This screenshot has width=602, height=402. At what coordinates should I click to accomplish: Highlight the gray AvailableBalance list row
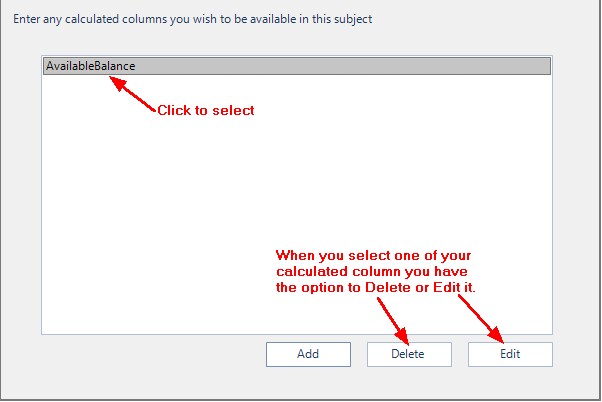(x=297, y=66)
